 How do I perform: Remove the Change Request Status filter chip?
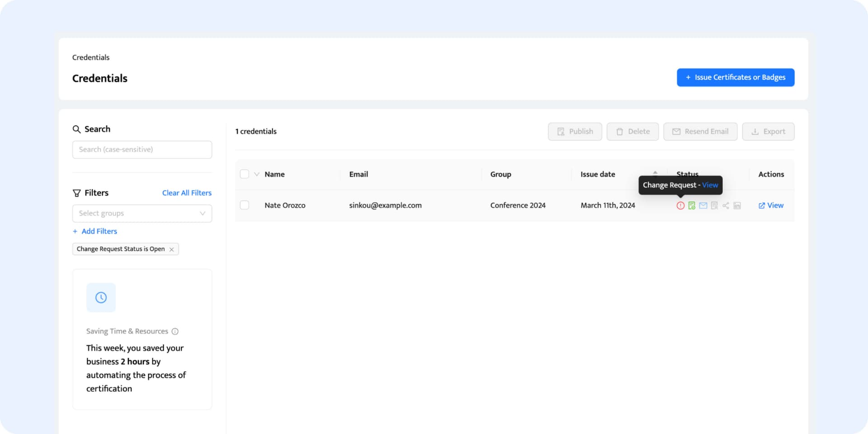point(172,250)
